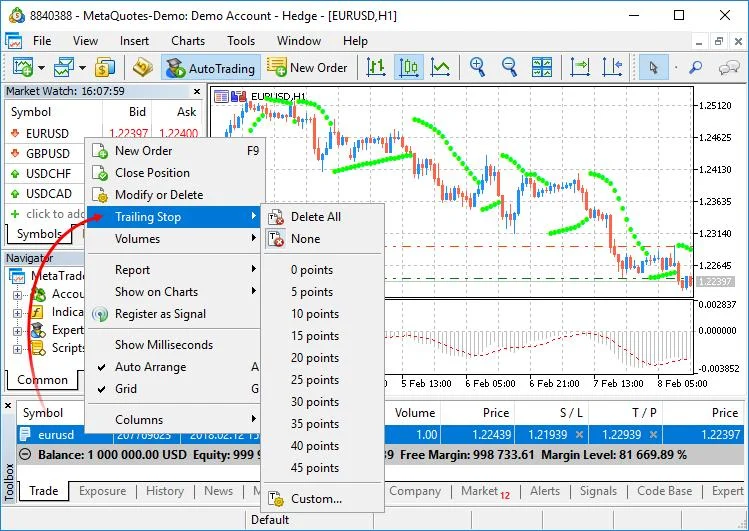
Task: Select USDCHF symbol in Market Watch
Action: 48,174
